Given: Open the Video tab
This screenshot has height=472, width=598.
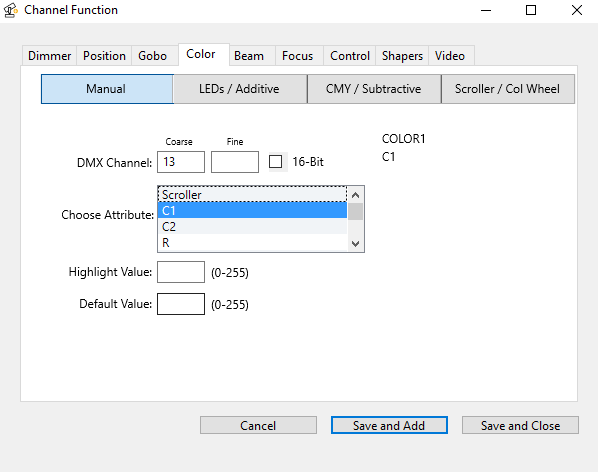Looking at the screenshot, I should [450, 56].
